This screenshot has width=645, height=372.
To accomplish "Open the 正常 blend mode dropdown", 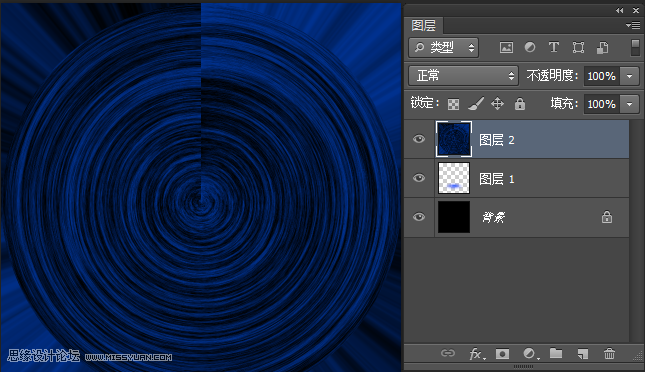I will click(463, 76).
